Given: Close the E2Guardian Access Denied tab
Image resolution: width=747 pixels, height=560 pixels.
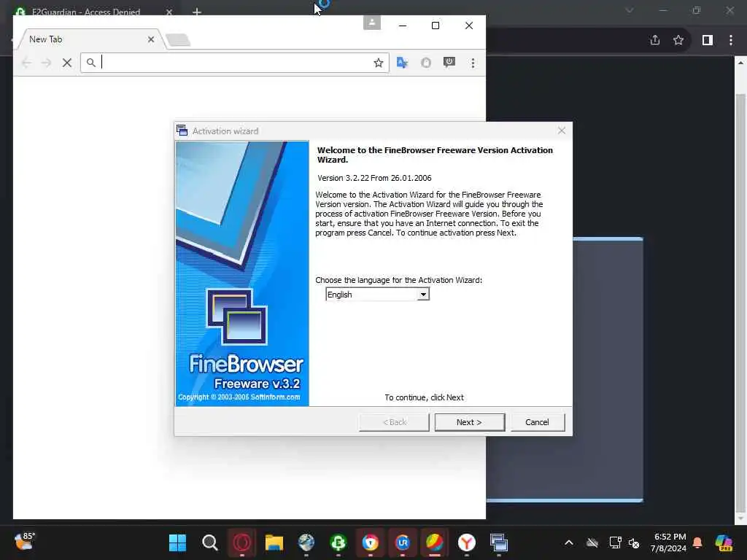Looking at the screenshot, I should (169, 12).
